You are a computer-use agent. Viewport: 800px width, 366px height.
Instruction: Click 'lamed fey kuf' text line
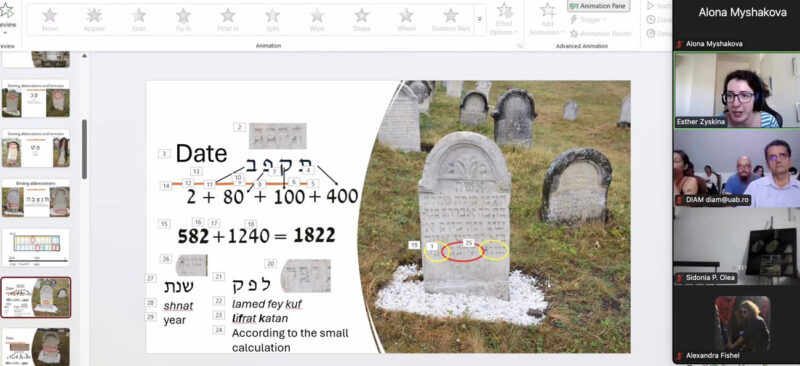tap(267, 304)
